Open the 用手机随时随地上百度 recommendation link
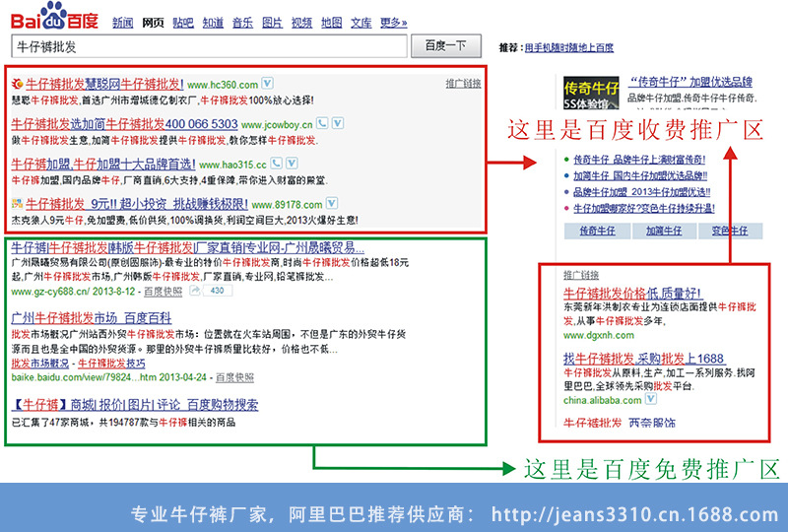Viewport: 788px width, 532px height. [569, 47]
